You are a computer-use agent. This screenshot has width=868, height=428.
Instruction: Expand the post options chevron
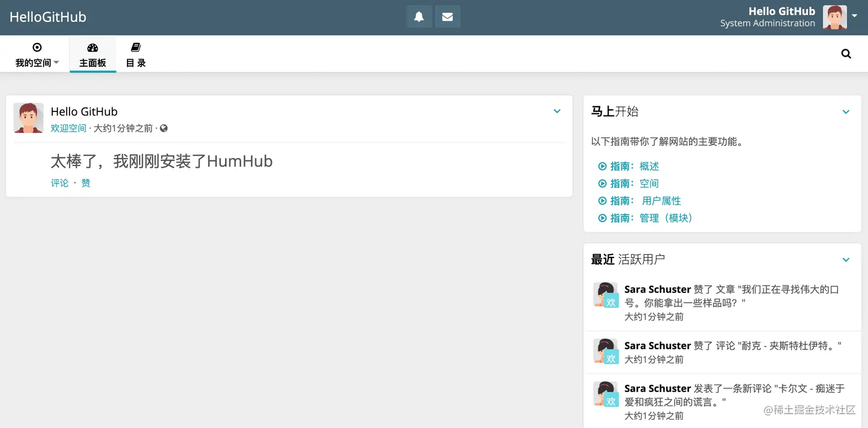[557, 111]
